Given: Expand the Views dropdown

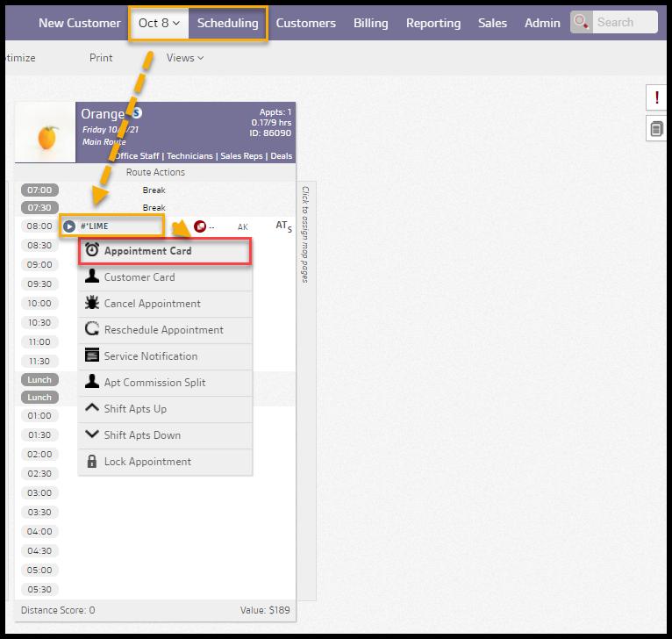Looking at the screenshot, I should 184,58.
